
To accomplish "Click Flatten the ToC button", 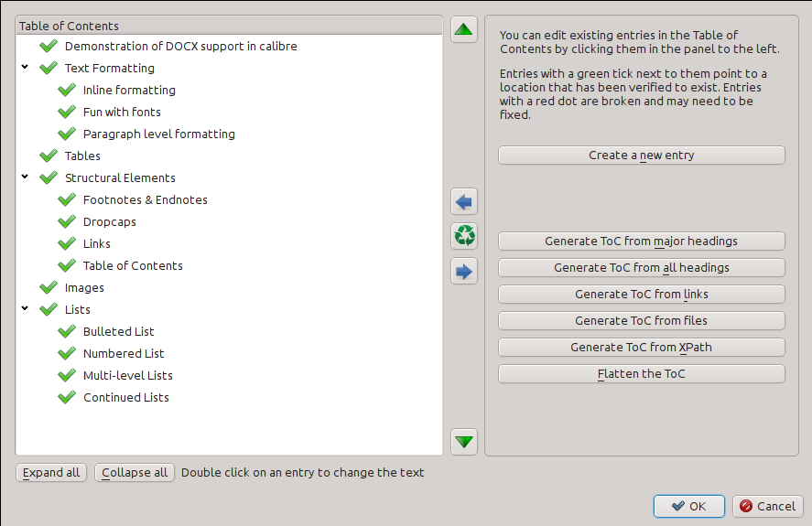I will click(x=641, y=374).
